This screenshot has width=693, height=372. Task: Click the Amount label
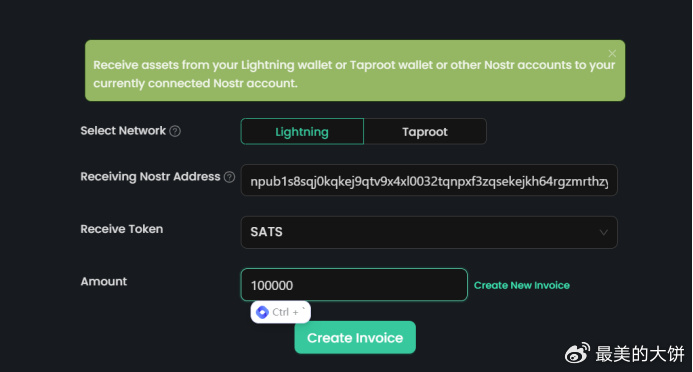pyautogui.click(x=103, y=281)
